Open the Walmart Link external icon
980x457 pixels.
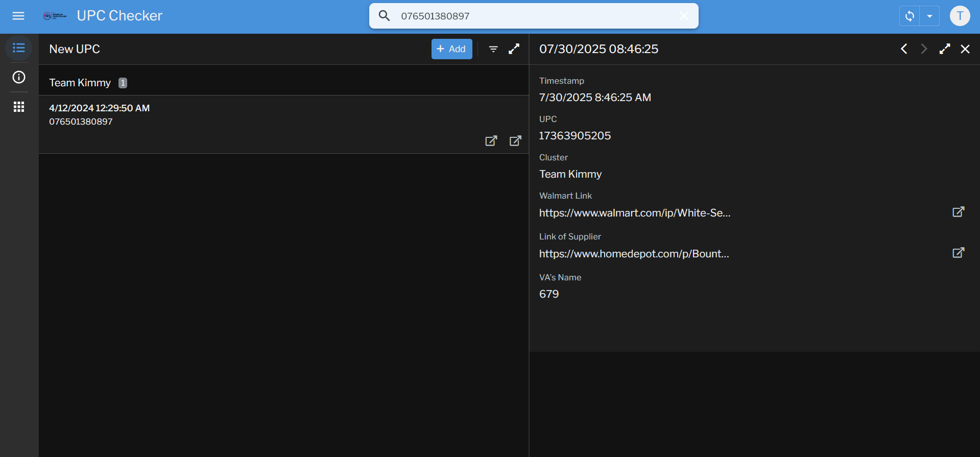coord(959,212)
